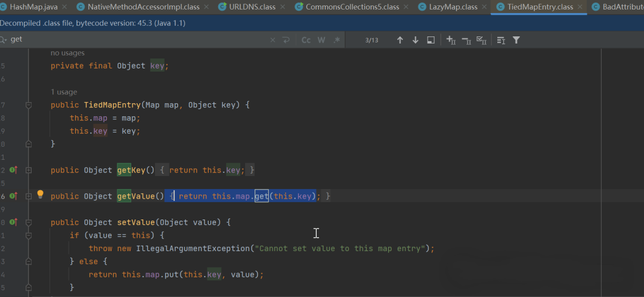
Task: Expand the folded getValue method
Action: [x=29, y=196]
